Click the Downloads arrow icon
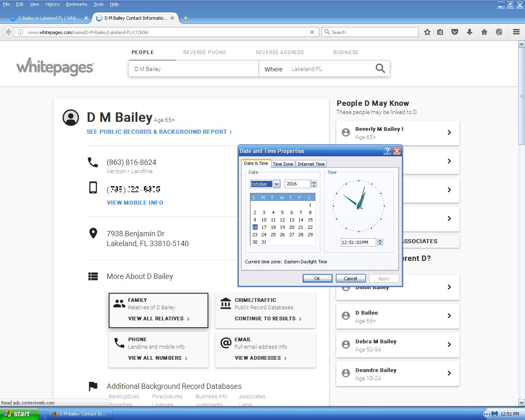 469,32
